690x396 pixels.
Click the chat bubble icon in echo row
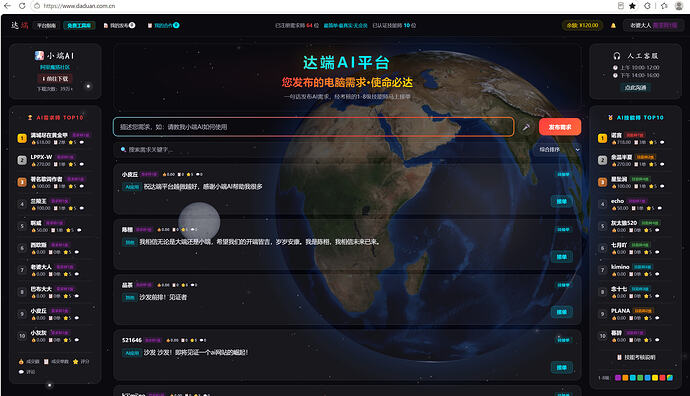(660, 208)
